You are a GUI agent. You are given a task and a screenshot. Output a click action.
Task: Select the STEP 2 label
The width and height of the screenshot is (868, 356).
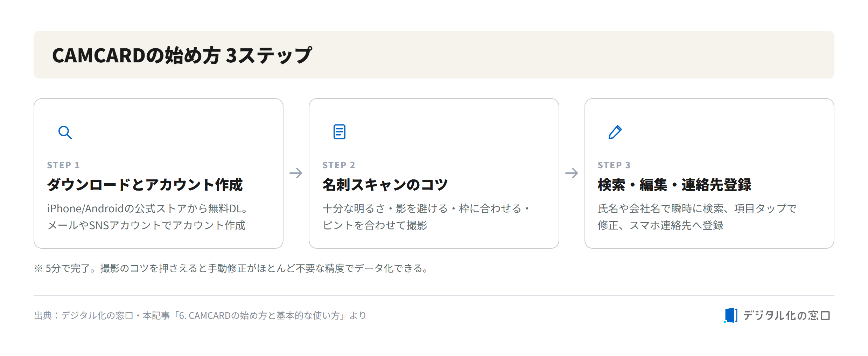pyautogui.click(x=339, y=165)
